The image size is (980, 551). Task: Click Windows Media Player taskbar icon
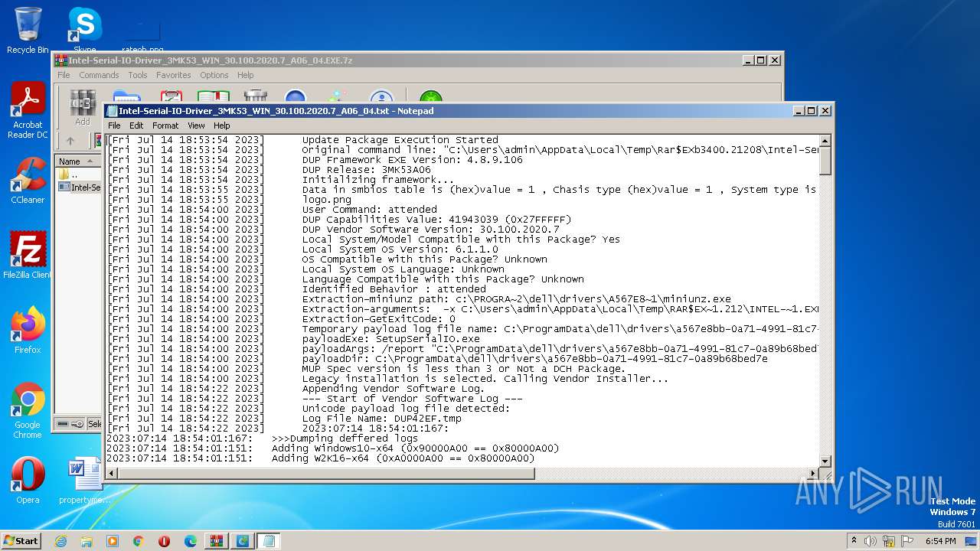pyautogui.click(x=113, y=541)
